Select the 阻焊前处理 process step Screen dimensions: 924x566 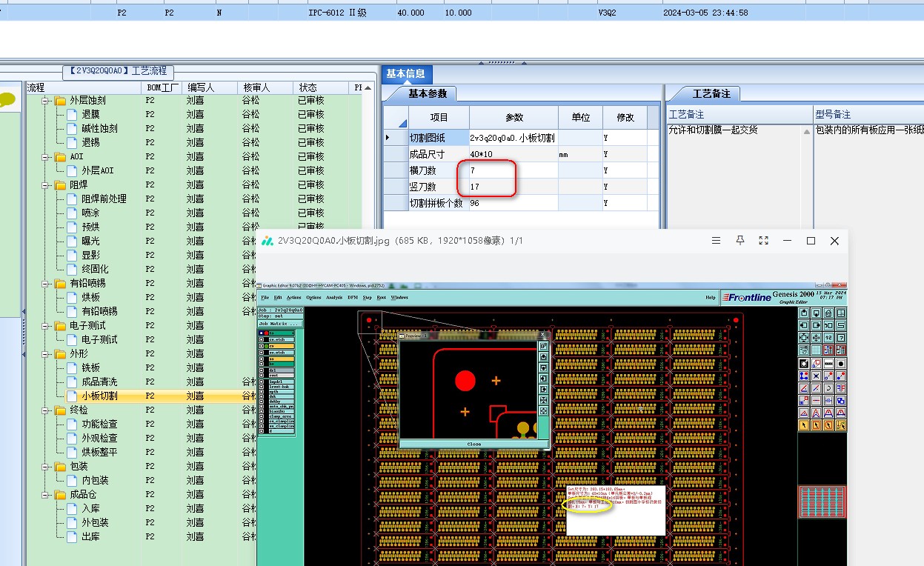point(104,199)
